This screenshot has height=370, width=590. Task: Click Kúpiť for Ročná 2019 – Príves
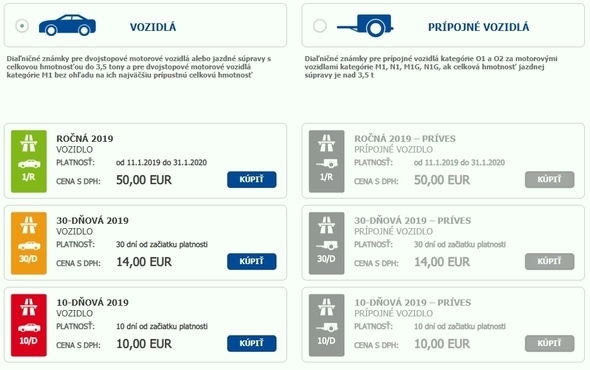[x=549, y=180]
